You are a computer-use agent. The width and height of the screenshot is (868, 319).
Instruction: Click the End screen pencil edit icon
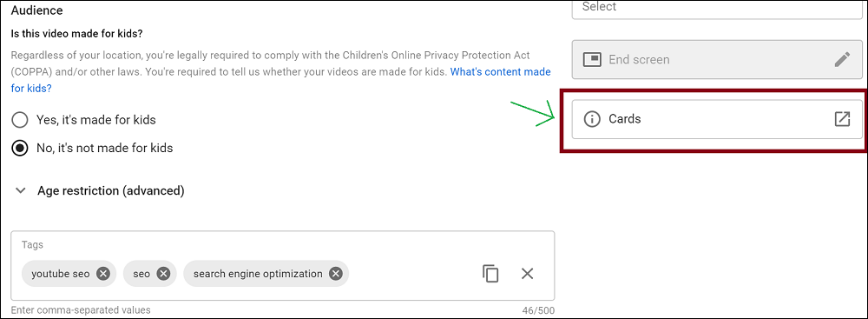pos(842,59)
